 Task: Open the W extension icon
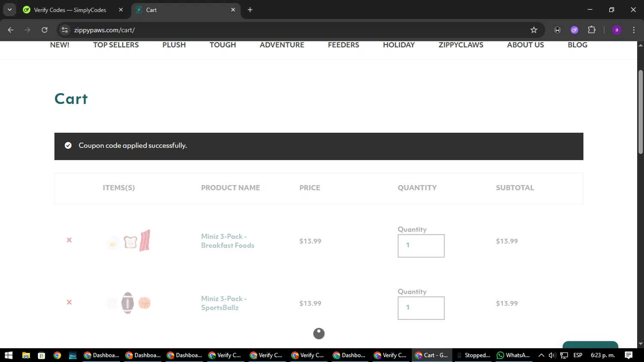click(x=557, y=30)
